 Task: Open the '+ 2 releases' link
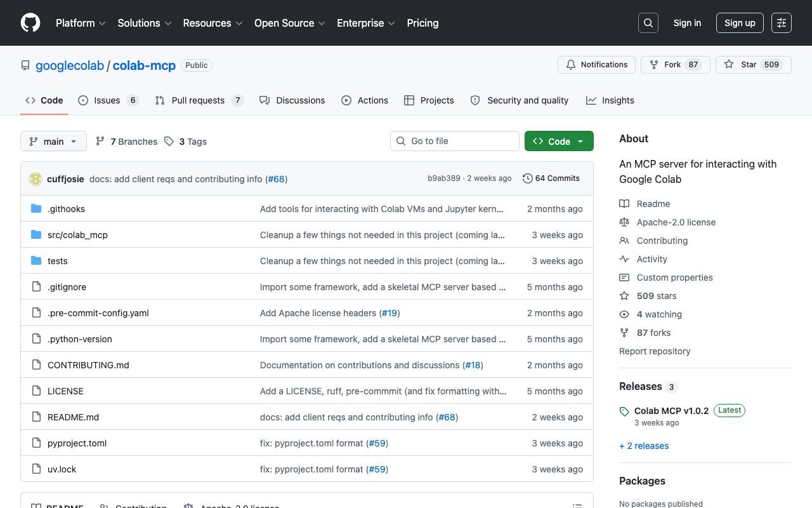[644, 446]
